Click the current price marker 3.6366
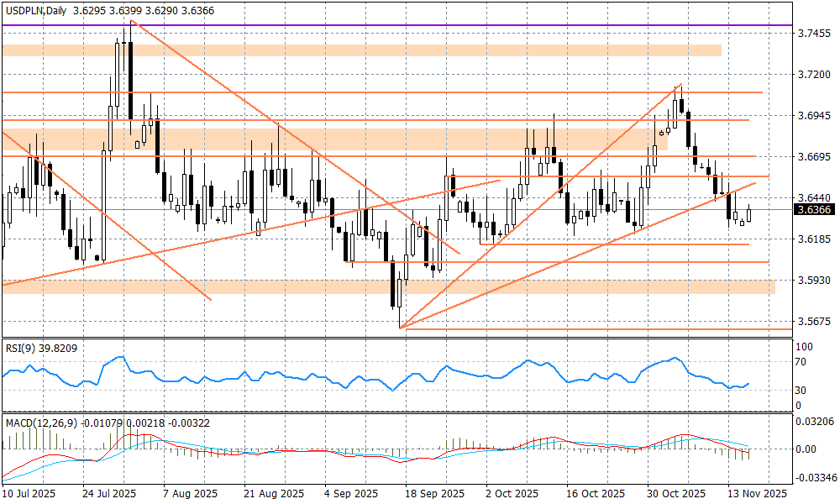The height and width of the screenshot is (504, 840). 813,210
